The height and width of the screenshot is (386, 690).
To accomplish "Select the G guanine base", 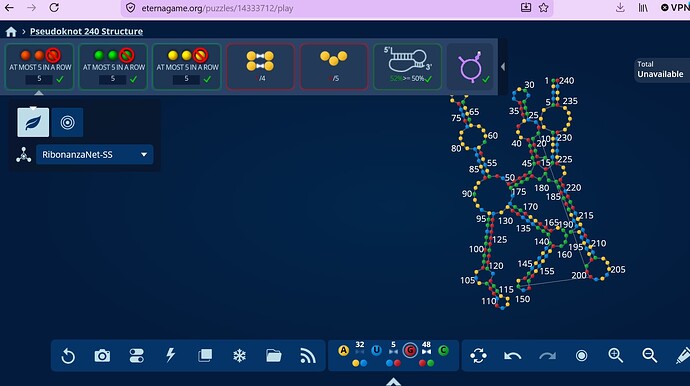I will point(410,350).
